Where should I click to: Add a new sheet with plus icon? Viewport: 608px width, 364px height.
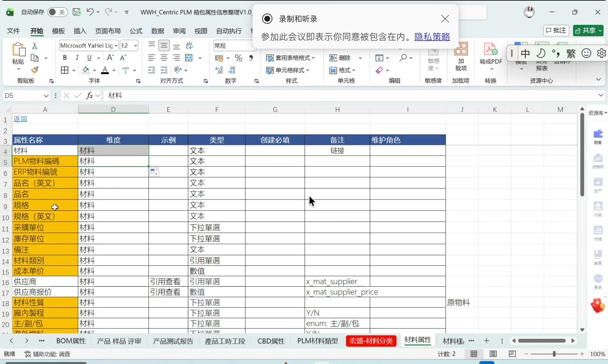point(486,341)
